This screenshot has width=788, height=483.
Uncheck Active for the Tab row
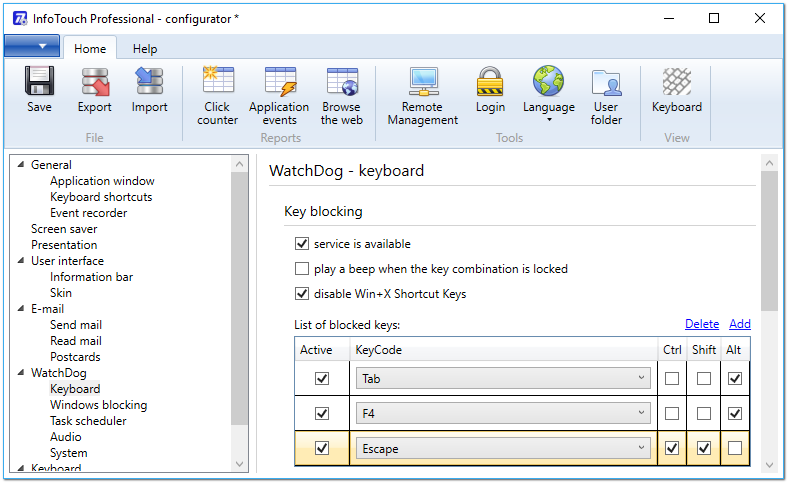click(322, 378)
